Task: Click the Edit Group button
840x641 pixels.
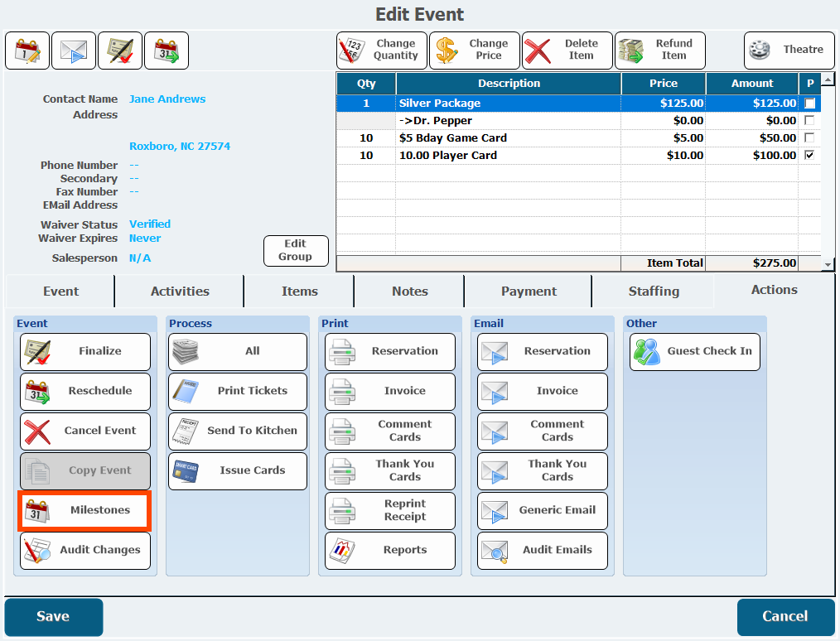Action: tap(296, 251)
